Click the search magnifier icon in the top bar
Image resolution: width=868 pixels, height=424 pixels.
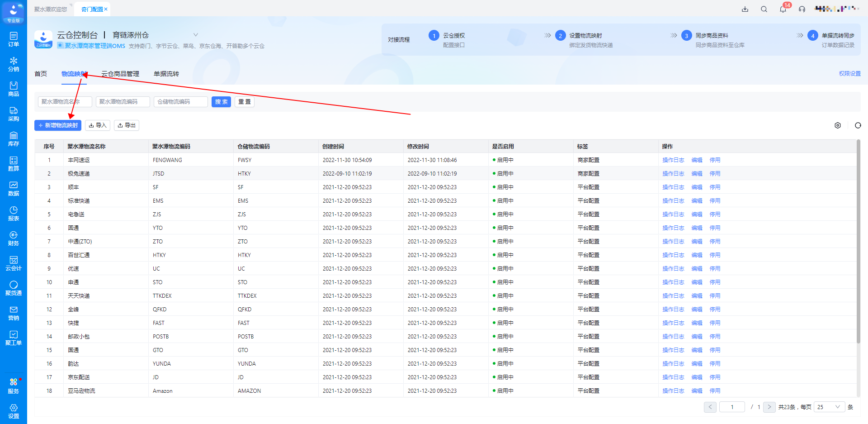point(764,9)
